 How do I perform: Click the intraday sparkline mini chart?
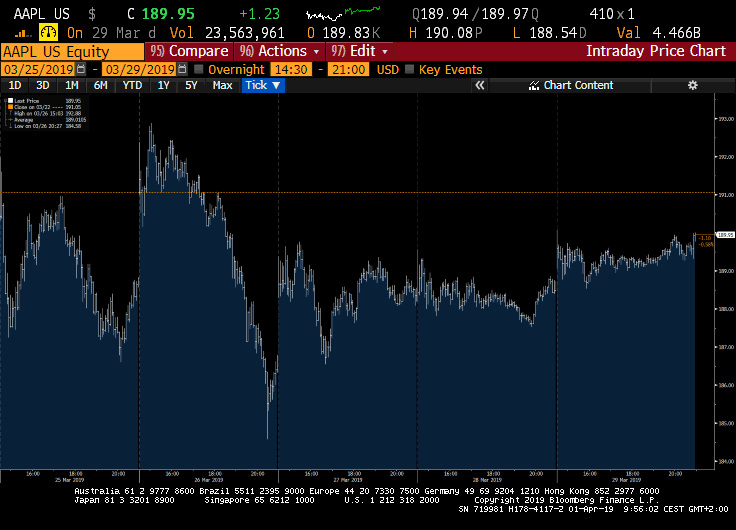pyautogui.click(x=343, y=14)
